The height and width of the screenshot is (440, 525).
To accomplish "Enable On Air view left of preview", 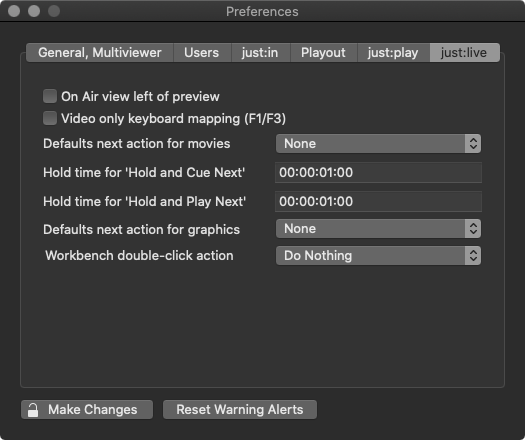I will coord(50,96).
